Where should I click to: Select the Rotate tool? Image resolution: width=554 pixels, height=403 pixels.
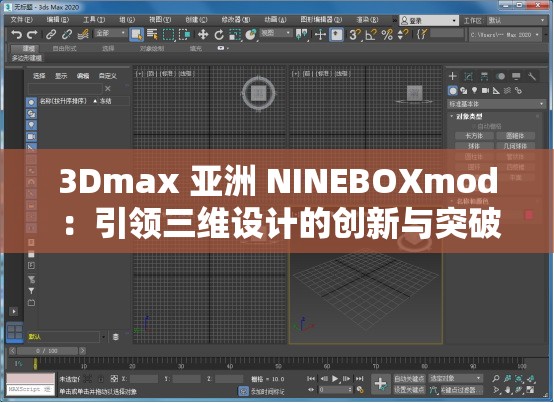click(x=219, y=35)
